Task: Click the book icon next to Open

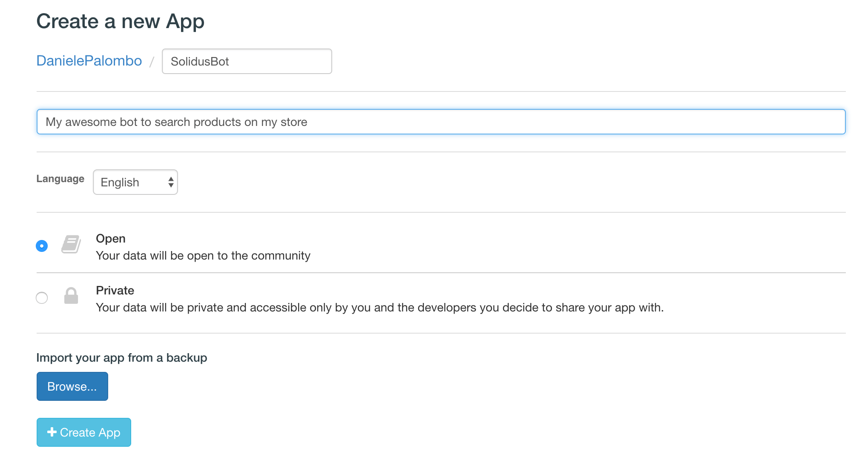Action: [x=71, y=244]
